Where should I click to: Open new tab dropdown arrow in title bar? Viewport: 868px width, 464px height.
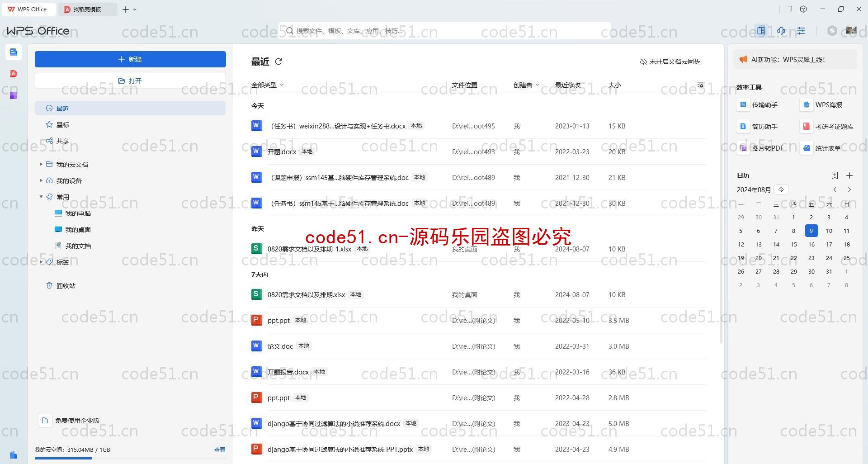point(135,9)
